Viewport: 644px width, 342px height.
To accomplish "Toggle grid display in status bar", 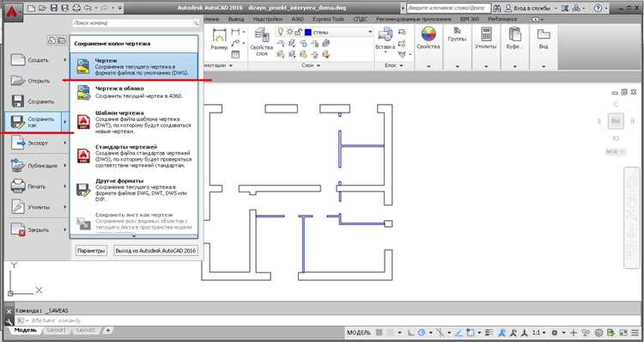I will (379, 333).
